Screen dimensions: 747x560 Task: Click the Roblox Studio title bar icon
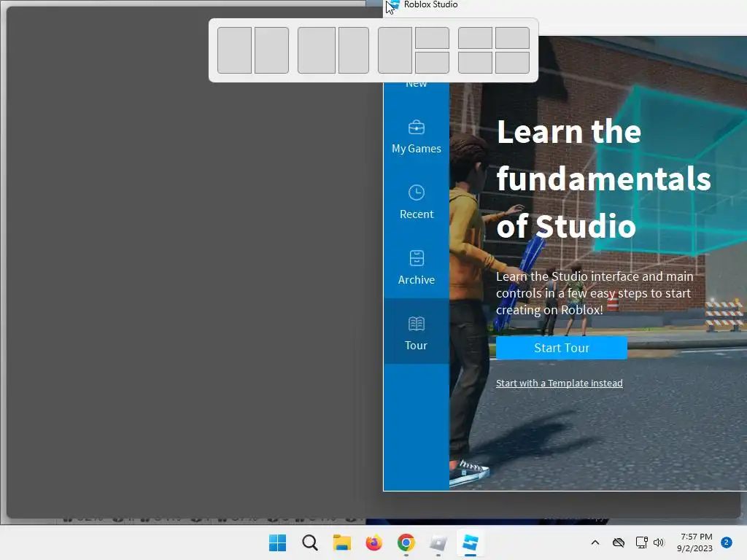coord(393,5)
